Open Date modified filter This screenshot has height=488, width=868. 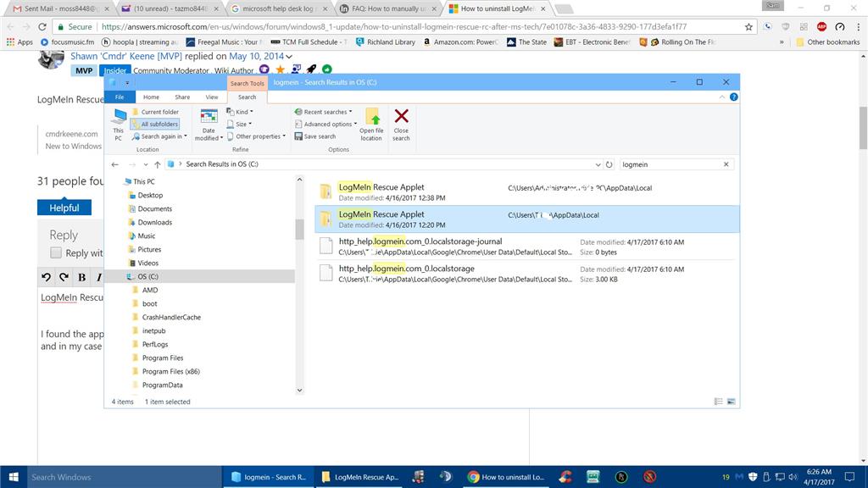(209, 125)
